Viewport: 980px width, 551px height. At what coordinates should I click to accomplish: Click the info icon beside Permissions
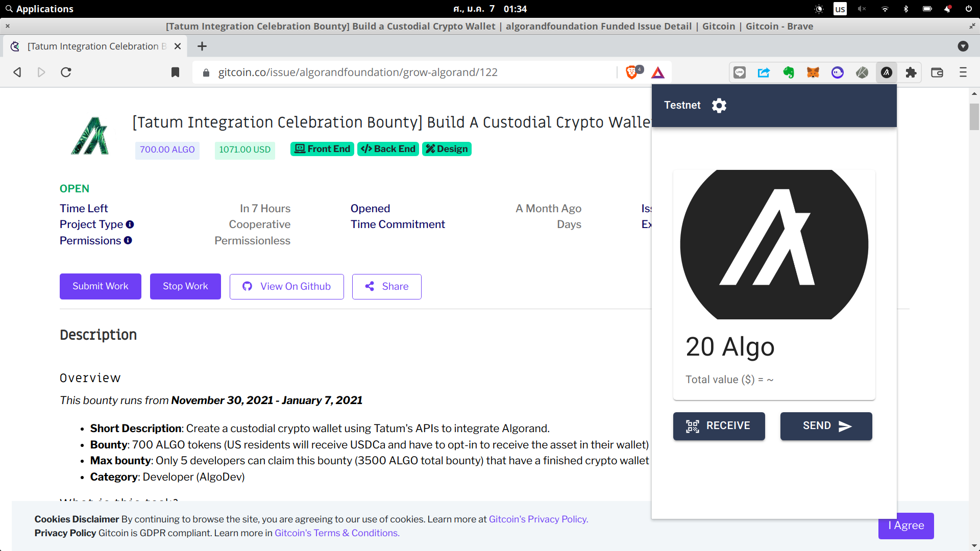(x=128, y=240)
